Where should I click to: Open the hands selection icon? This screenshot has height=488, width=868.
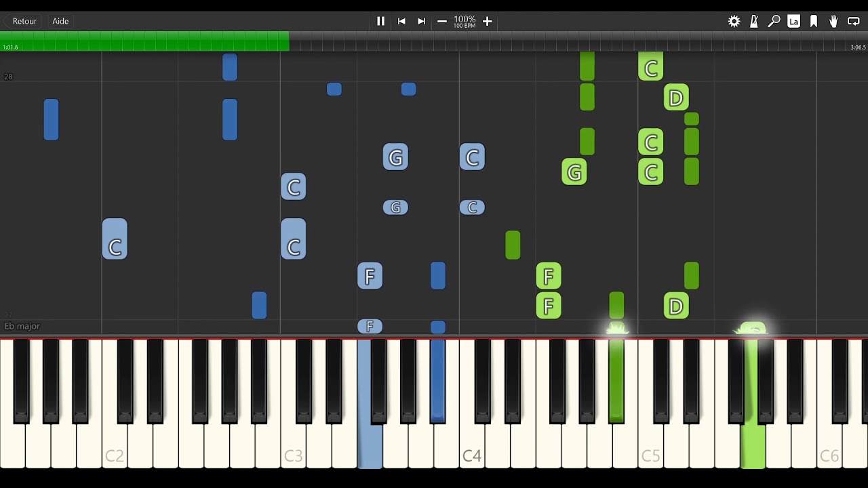click(833, 21)
